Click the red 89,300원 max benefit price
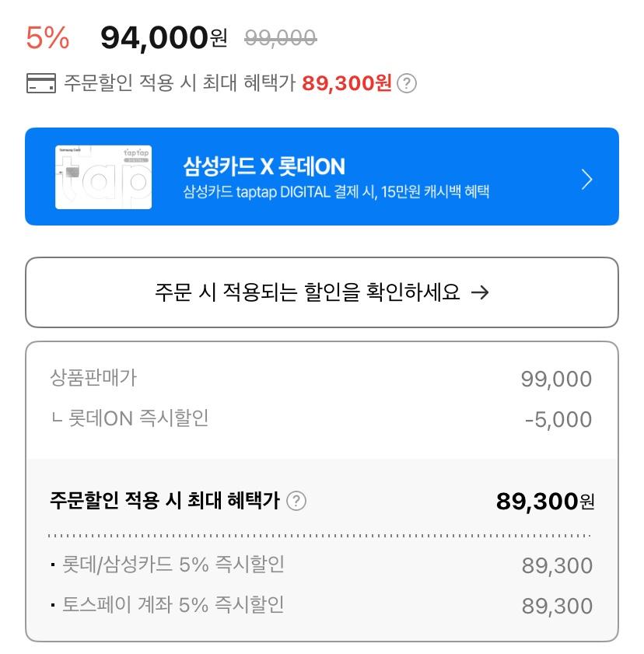Viewport: 644px width, 654px height. coord(347,83)
